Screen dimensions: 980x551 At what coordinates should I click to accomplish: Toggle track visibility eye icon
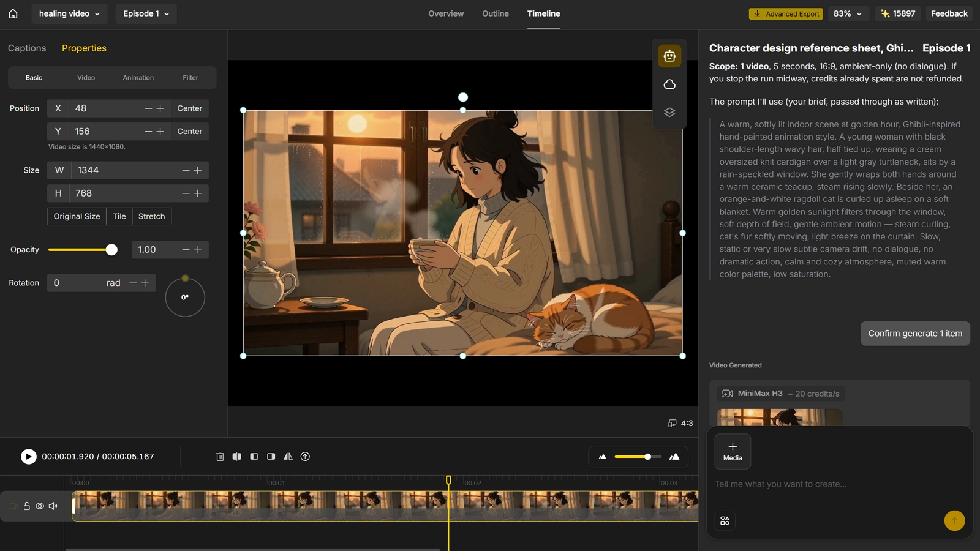40,506
